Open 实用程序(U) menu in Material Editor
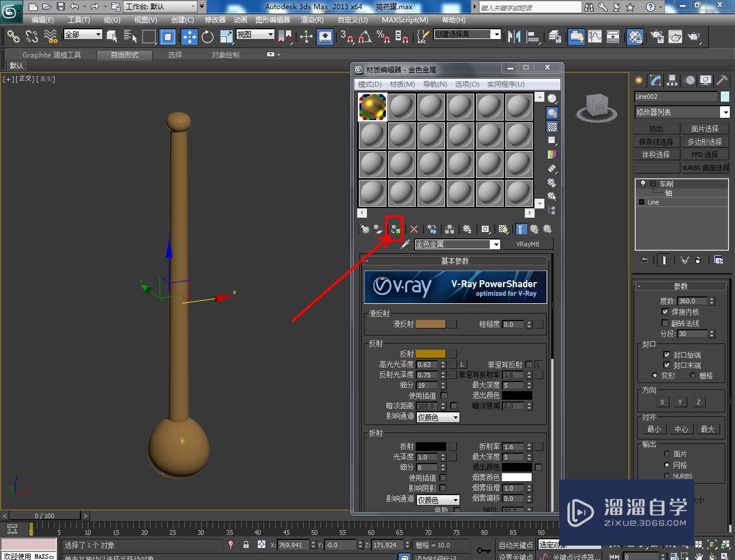 pos(506,84)
